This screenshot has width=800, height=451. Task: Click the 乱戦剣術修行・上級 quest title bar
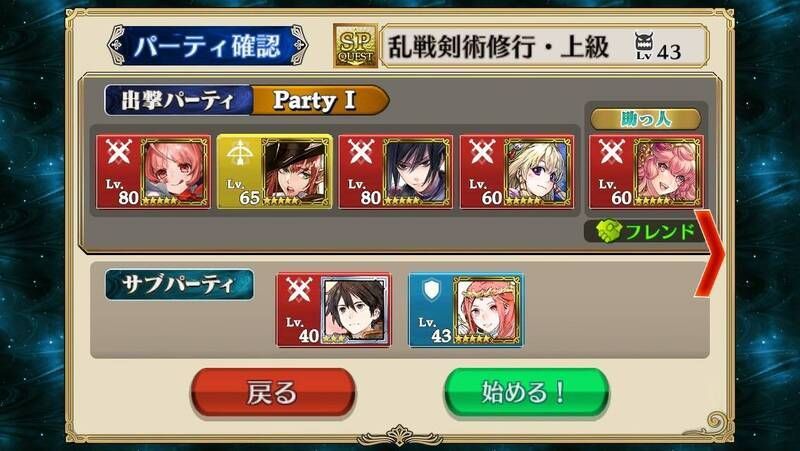click(544, 46)
